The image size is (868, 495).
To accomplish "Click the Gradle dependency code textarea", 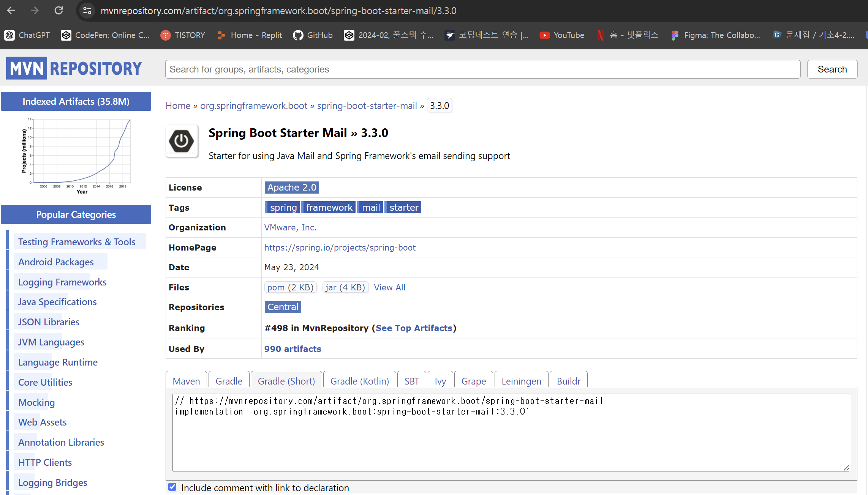I will (511, 437).
